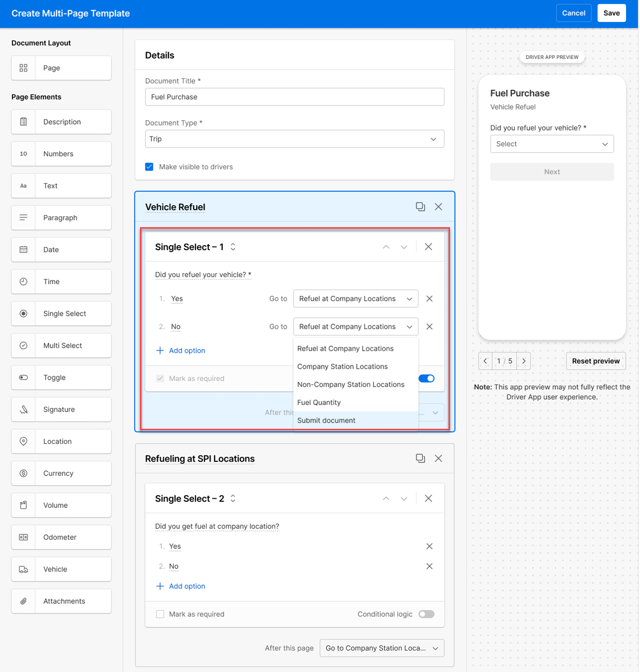This screenshot has height=672, width=640.
Task: Choose Refuel at Company Locations from list
Action: [x=356, y=349]
